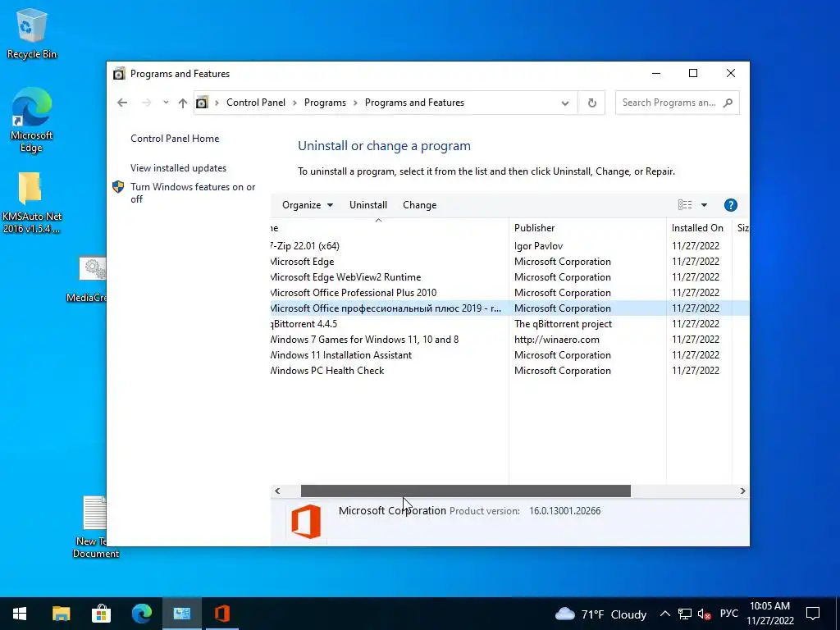This screenshot has height=630, width=840.
Task: Open the Help question mark icon
Action: [730, 204]
